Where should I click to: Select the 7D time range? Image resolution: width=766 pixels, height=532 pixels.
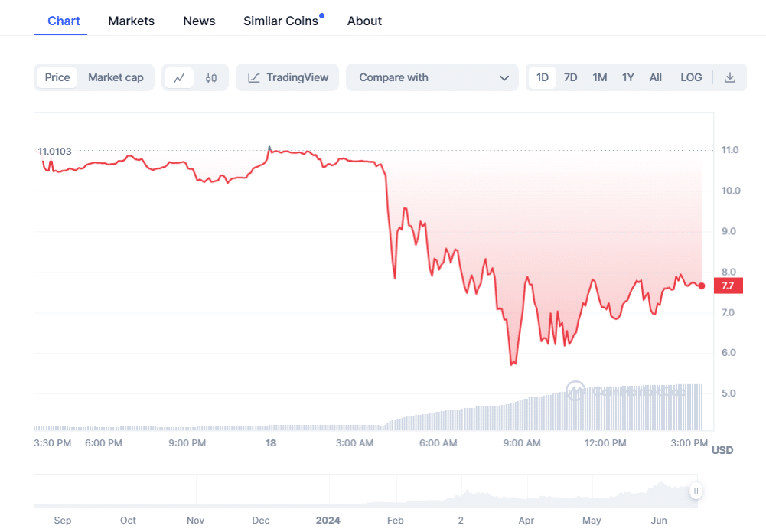coord(571,77)
